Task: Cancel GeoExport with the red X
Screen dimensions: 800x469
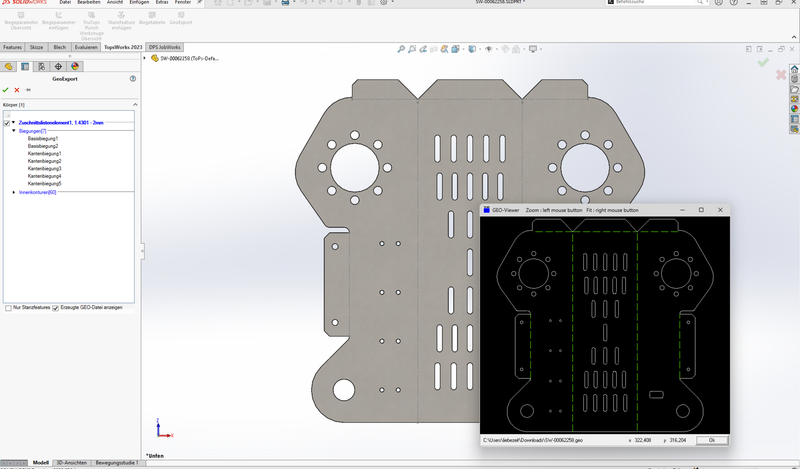Action: (x=17, y=90)
